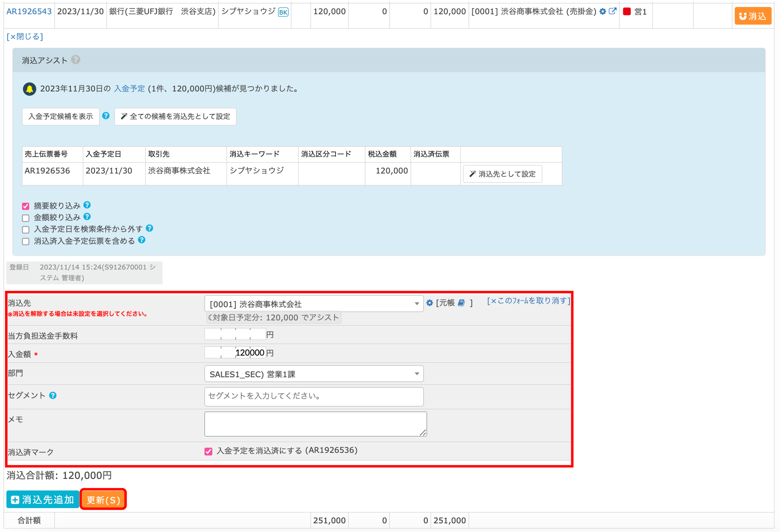Viewport: 781px width, 532px height.
Task: Open the 部門 department dropdown
Action: point(313,374)
